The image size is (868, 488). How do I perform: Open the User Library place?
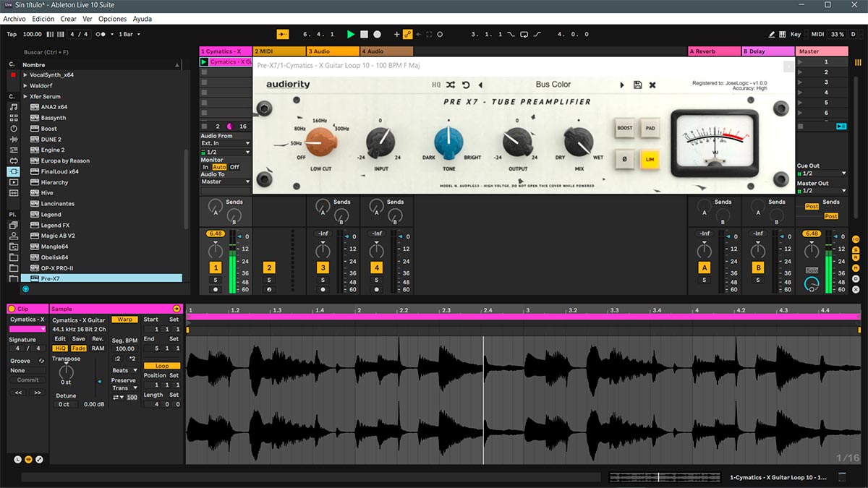point(14,236)
